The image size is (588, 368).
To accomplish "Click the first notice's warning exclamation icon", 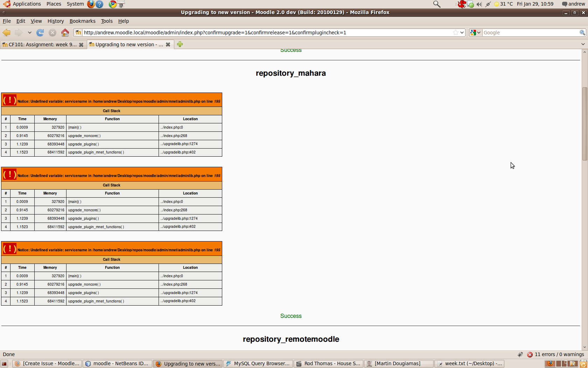I will (10, 100).
